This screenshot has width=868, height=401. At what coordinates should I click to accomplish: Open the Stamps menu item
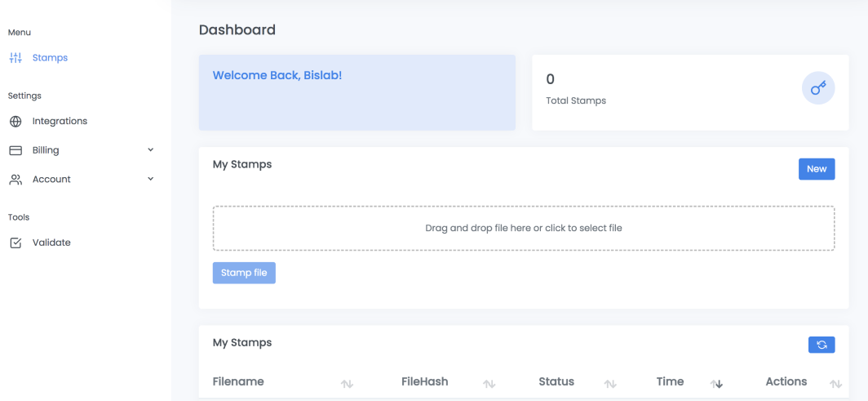(x=50, y=58)
